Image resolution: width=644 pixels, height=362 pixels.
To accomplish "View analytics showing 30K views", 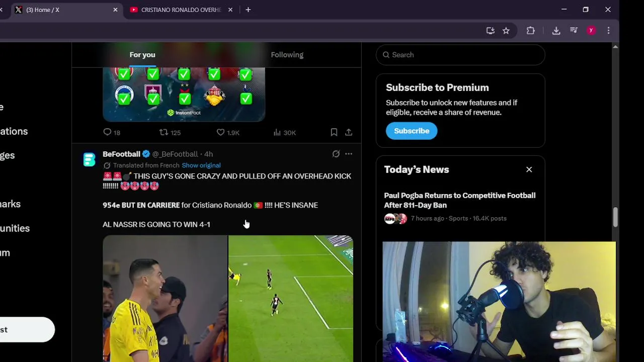I will point(277,132).
